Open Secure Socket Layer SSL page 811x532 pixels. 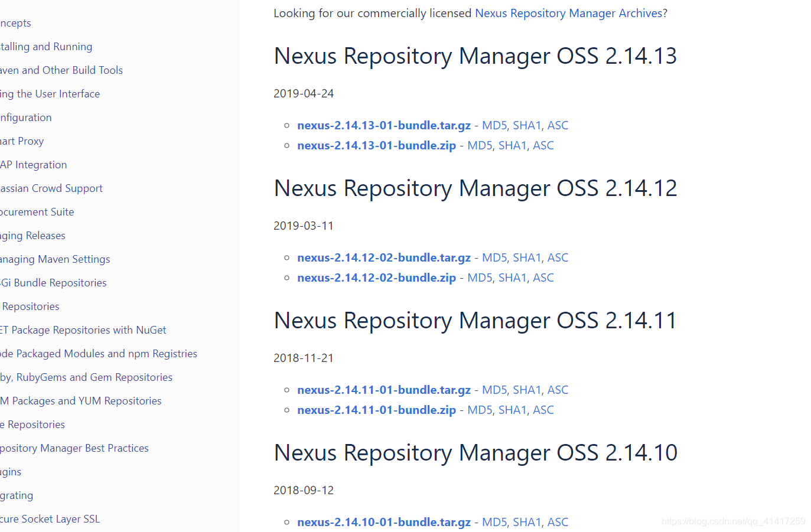click(x=50, y=519)
